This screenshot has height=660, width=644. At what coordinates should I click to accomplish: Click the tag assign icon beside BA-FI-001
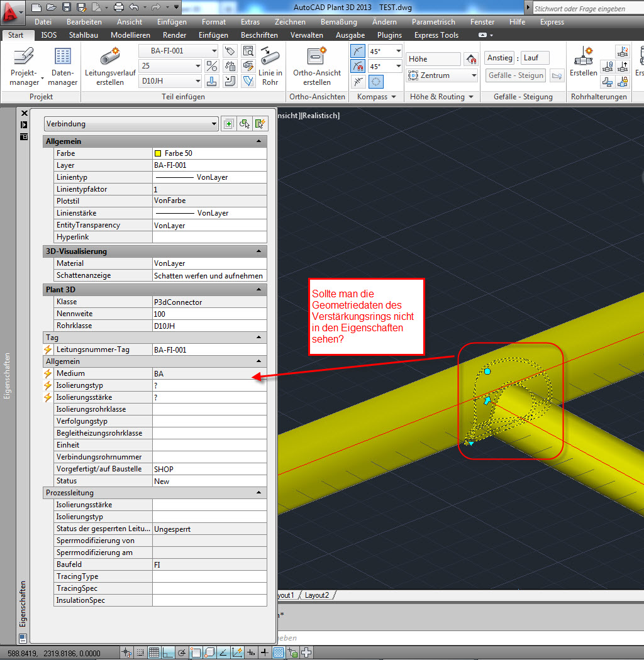(x=230, y=52)
